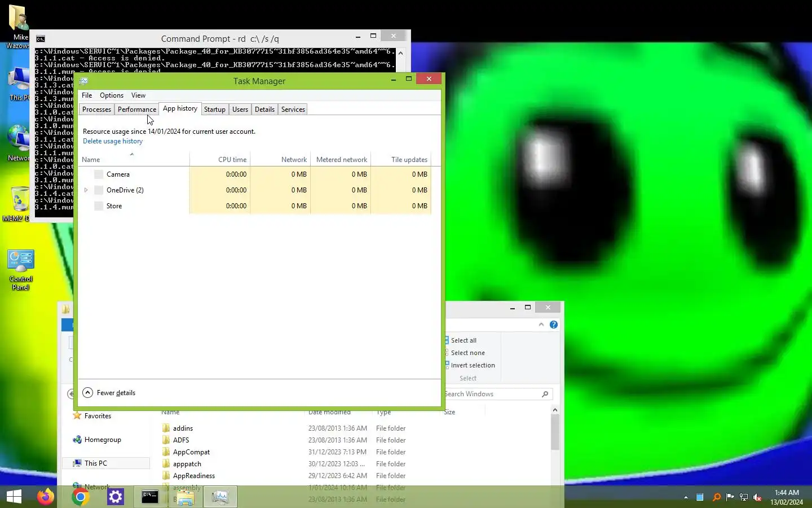
Task: Expand the OneDrive (2) row
Action: click(86, 190)
